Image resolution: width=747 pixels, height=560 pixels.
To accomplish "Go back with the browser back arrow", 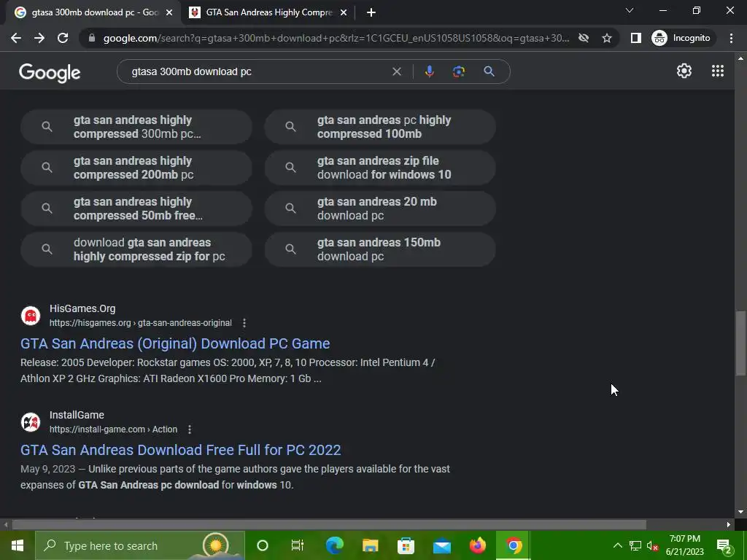I will [x=16, y=38].
